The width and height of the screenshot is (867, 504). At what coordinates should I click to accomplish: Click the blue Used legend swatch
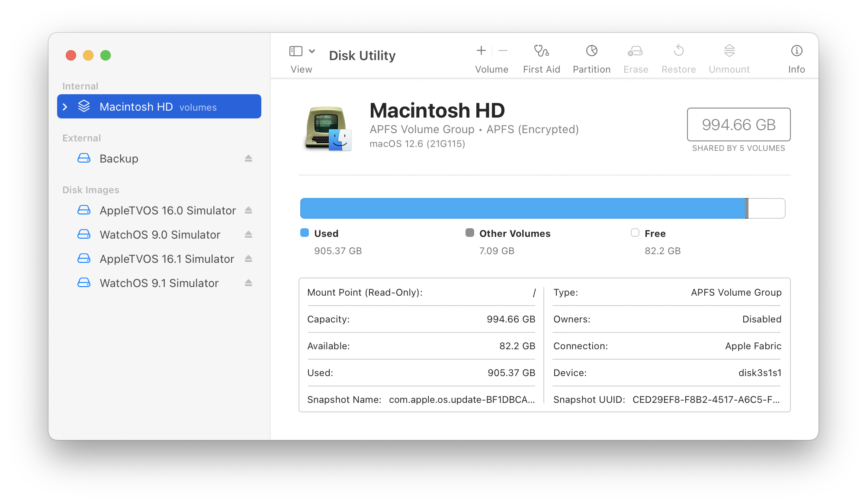[305, 233]
